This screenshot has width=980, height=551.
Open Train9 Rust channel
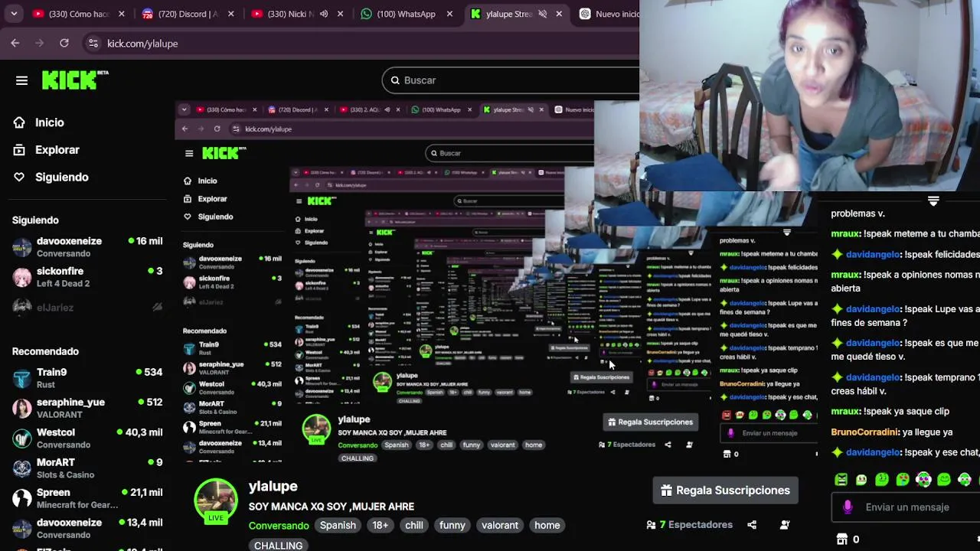[x=87, y=378]
